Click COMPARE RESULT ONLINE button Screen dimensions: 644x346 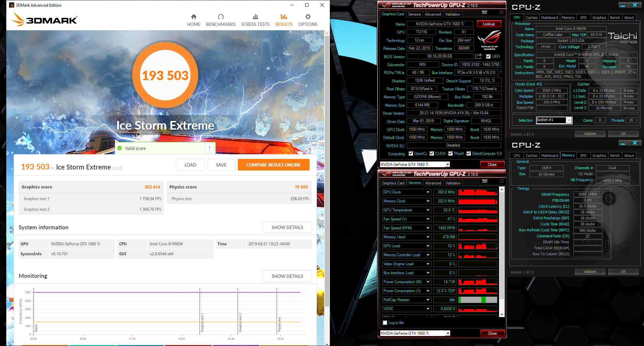273,165
